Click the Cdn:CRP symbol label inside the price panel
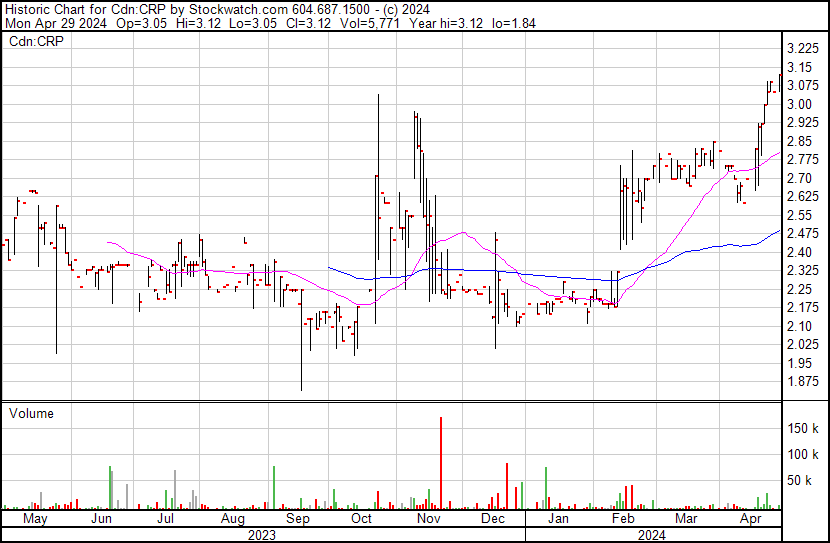 coord(37,42)
